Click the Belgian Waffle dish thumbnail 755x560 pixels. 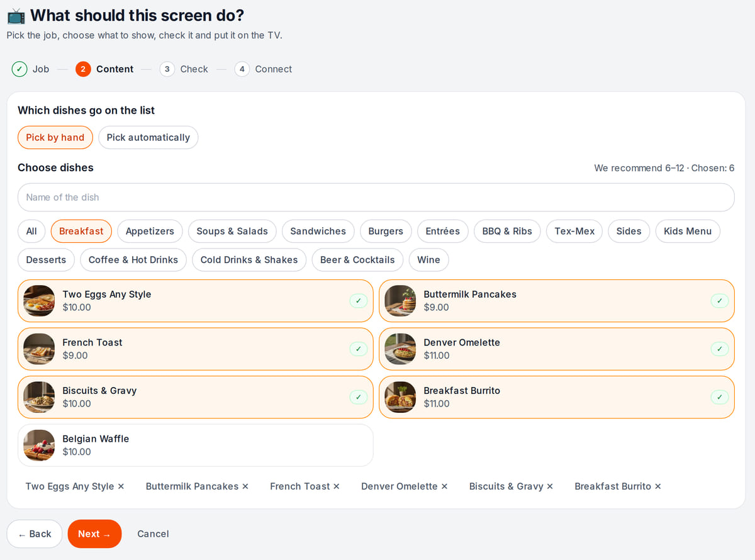tap(39, 445)
